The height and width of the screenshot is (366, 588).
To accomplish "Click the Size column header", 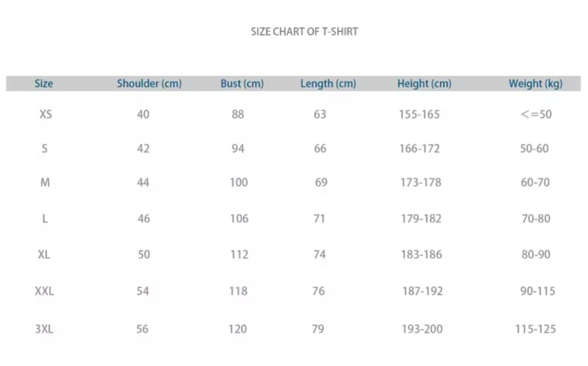I will tap(44, 84).
